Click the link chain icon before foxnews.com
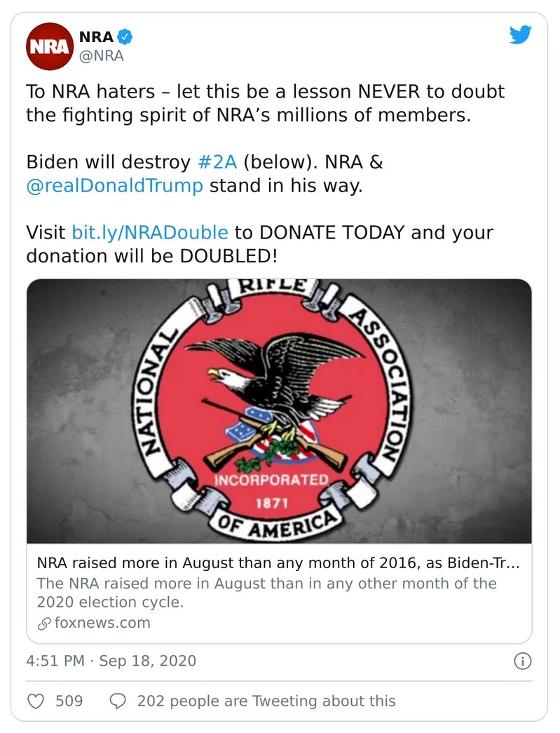This screenshot has width=560, height=733. (x=46, y=622)
